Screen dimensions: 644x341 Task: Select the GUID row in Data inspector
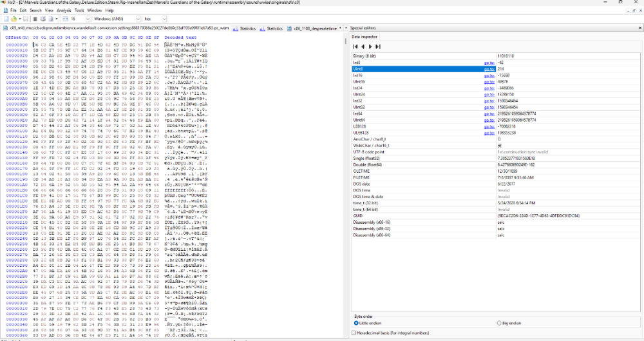[496, 215]
